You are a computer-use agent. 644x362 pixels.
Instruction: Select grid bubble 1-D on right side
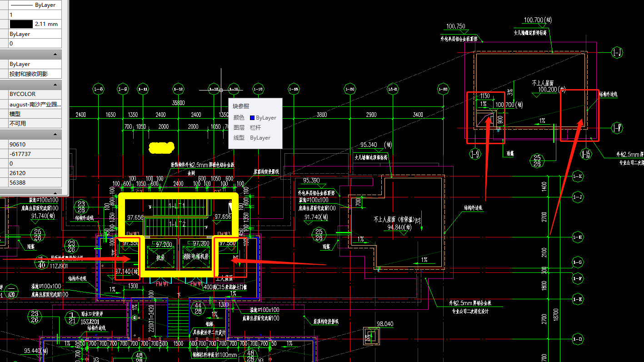pyautogui.click(x=578, y=339)
